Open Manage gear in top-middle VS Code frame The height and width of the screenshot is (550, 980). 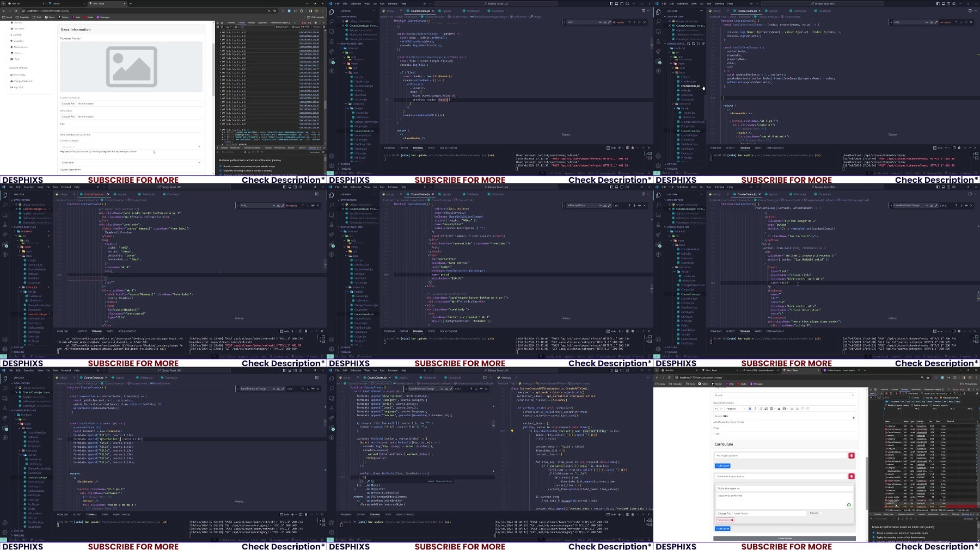[332, 165]
